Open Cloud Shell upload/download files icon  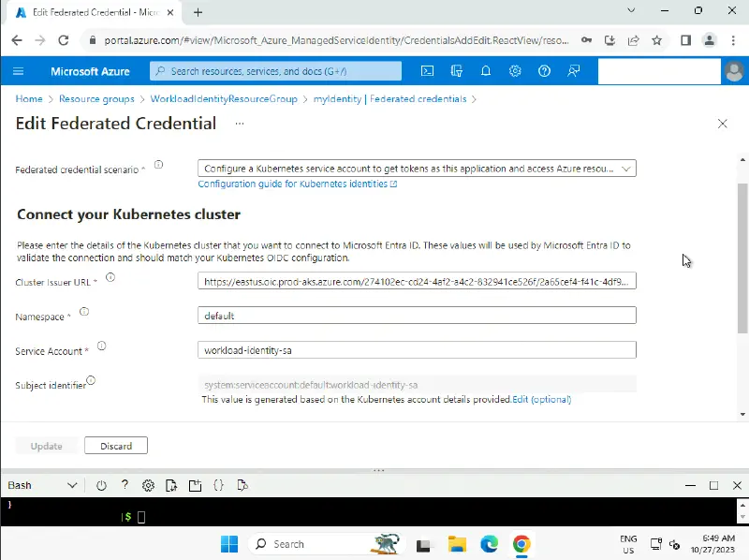pos(171,485)
